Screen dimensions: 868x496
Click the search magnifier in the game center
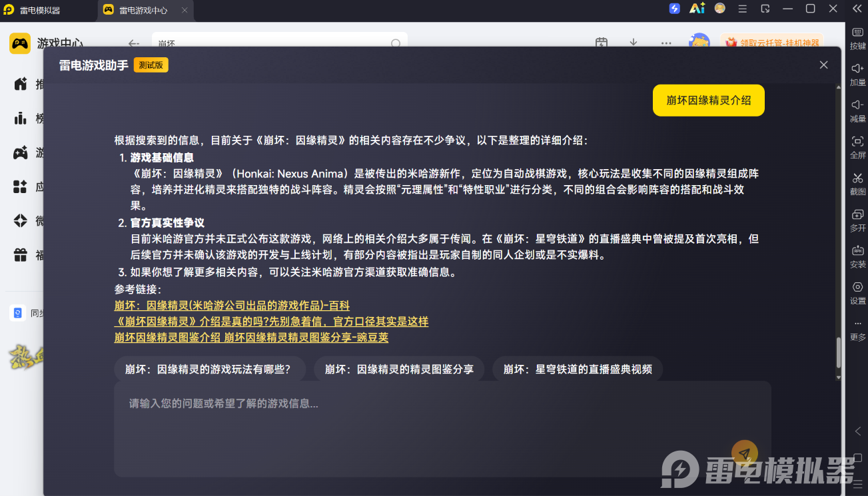coord(396,43)
